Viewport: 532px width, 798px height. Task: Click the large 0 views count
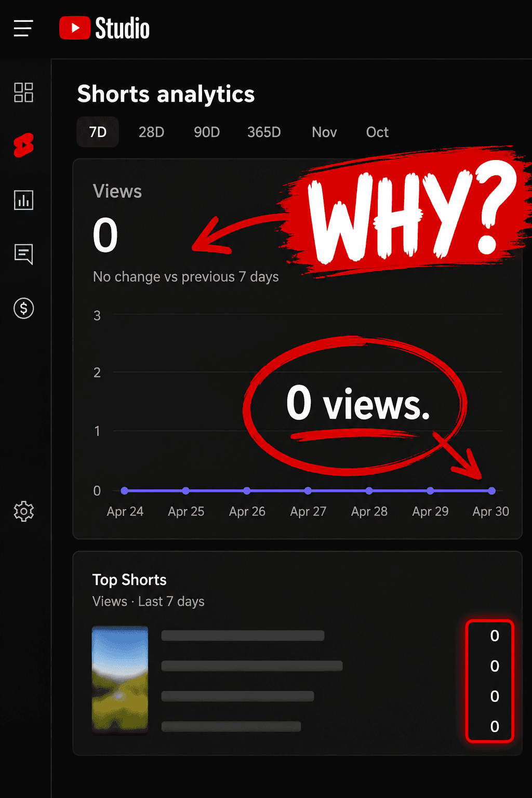tap(105, 235)
